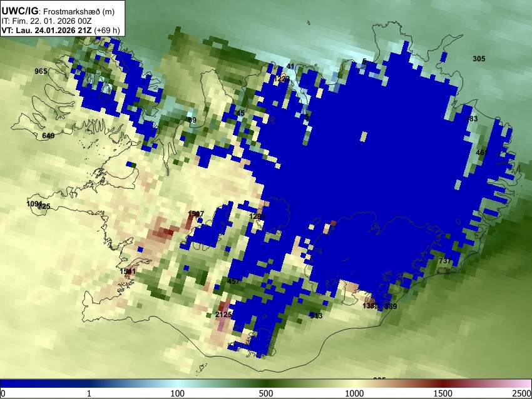Screen dimensions: 532x399
Task: Click the legend tick label 100
Action: [x=177, y=393]
